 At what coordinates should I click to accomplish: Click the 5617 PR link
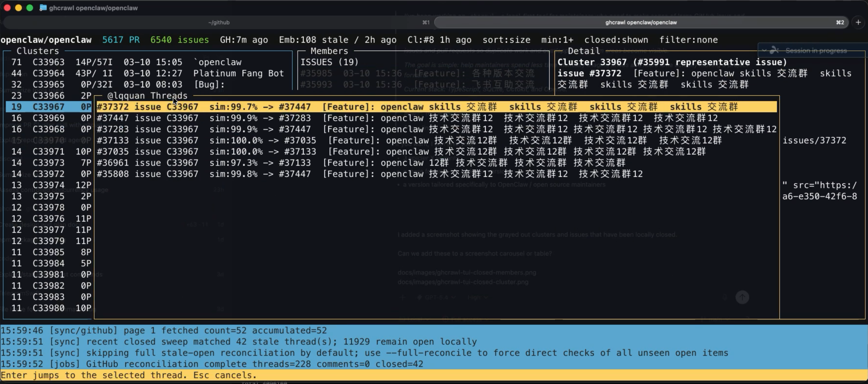[x=121, y=40]
